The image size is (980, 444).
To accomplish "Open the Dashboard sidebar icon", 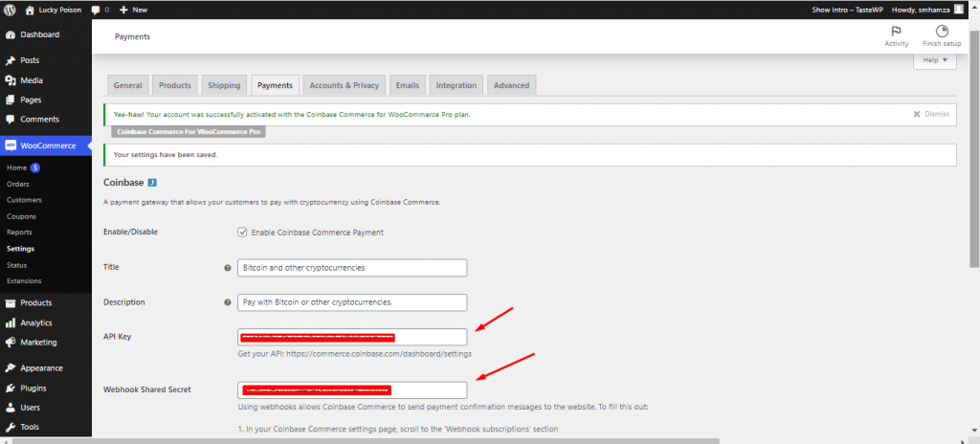I will [10, 35].
